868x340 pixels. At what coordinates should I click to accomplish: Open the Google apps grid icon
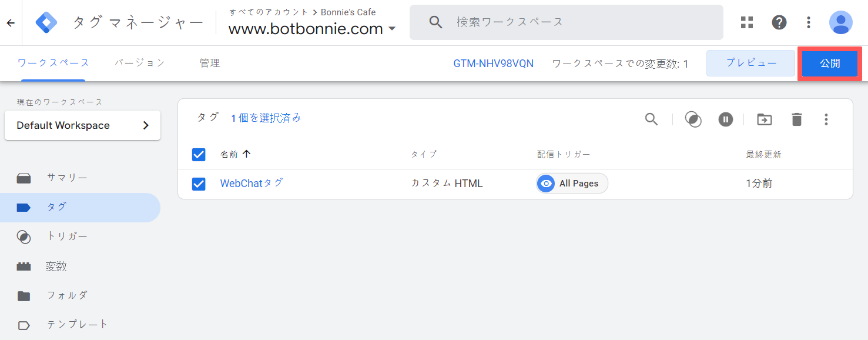(x=747, y=22)
